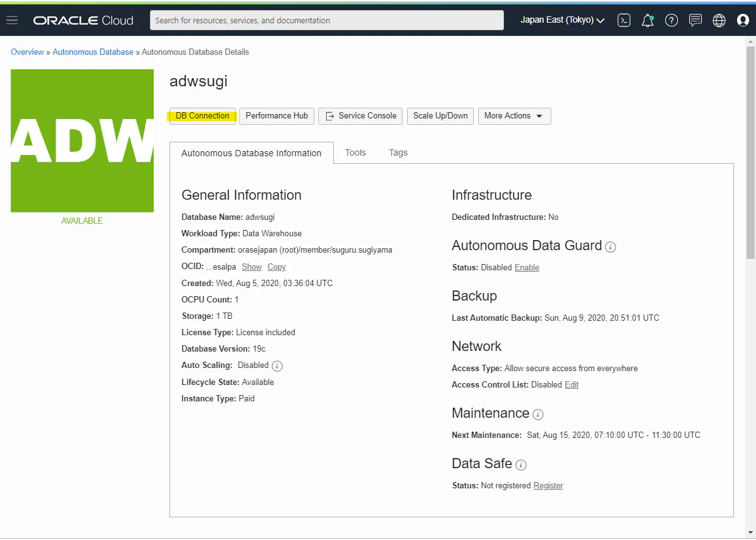Copy the OCID

(277, 267)
